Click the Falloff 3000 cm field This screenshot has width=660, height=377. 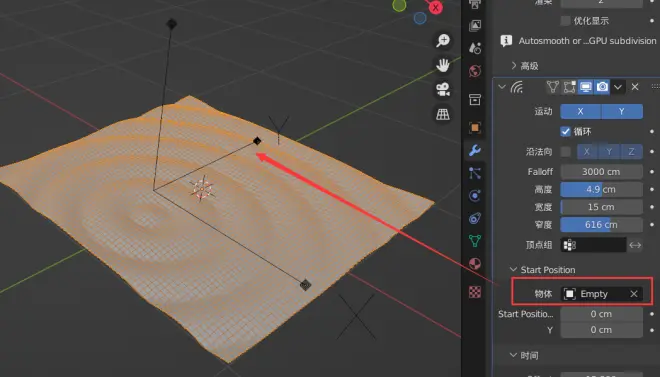point(601,172)
